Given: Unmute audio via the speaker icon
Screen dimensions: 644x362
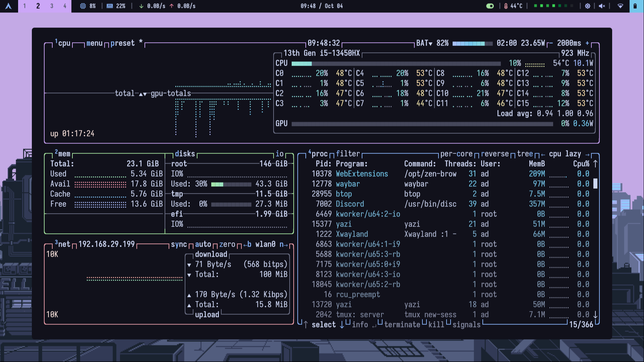Looking at the screenshot, I should pos(602,6).
